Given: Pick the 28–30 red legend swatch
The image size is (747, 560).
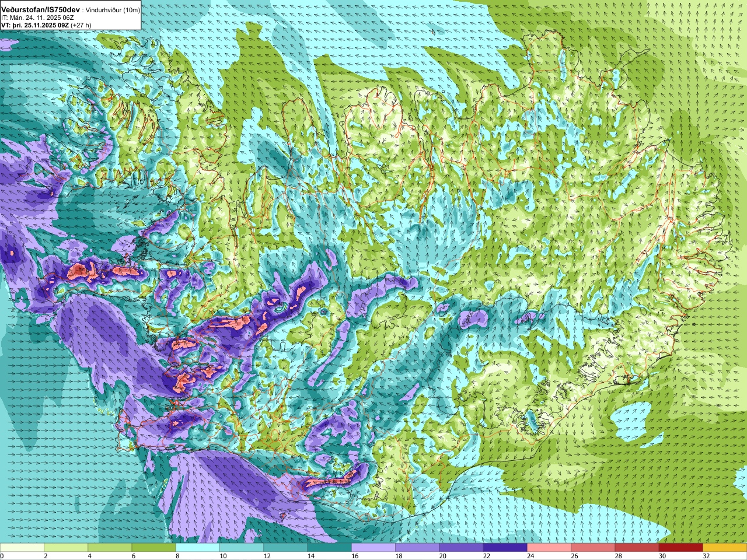Looking at the screenshot, I should (x=637, y=548).
